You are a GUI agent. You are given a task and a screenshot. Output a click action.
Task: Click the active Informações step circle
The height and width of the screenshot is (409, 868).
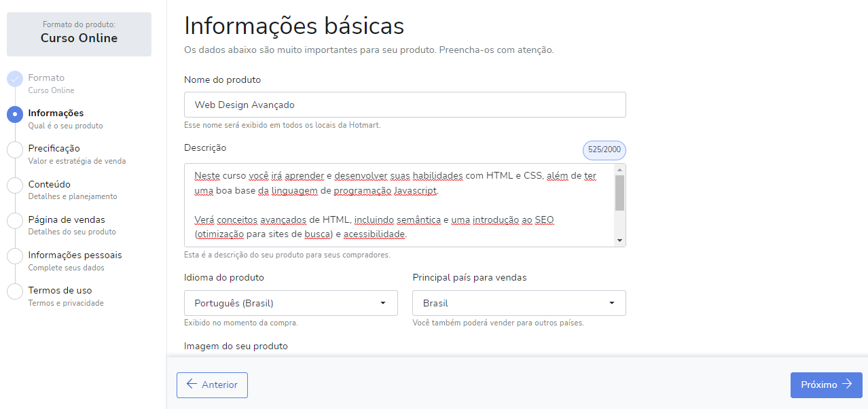coord(15,114)
